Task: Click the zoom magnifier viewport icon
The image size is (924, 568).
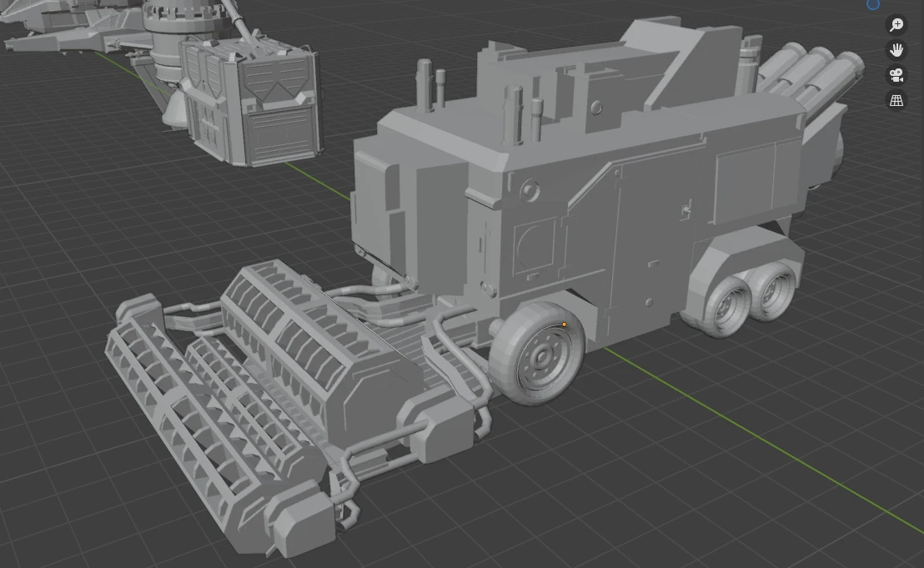Action: coord(896,24)
